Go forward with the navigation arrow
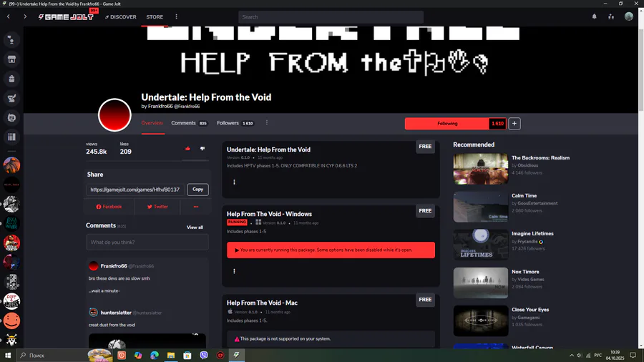644x362 pixels. tap(25, 17)
